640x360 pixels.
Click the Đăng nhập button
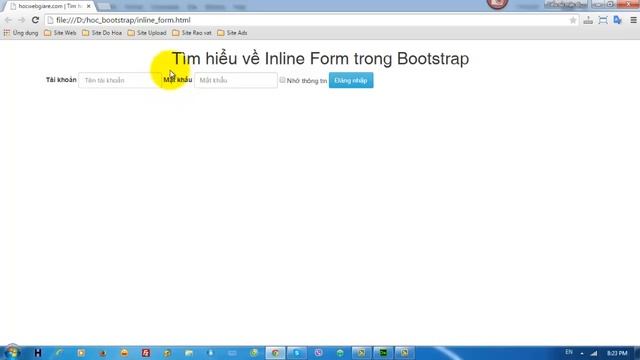coord(351,80)
